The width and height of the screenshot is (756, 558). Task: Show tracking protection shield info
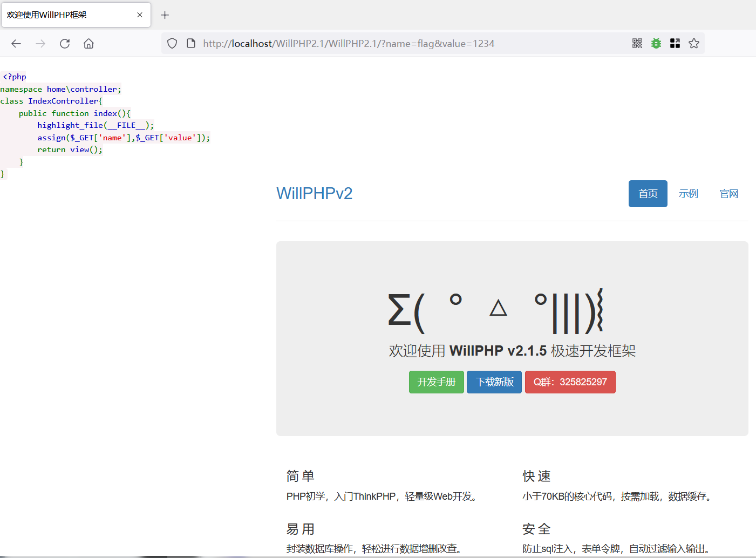(x=172, y=43)
